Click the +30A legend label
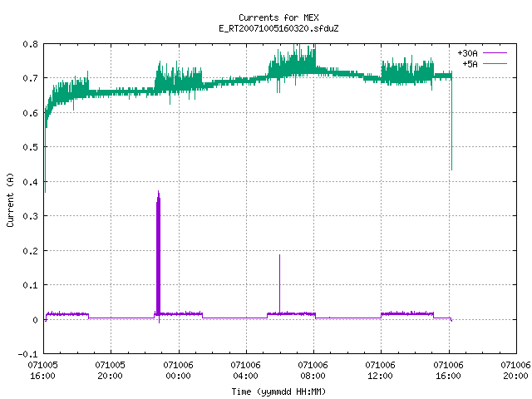Image resolution: width=532 pixels, height=399 pixels. coord(467,53)
